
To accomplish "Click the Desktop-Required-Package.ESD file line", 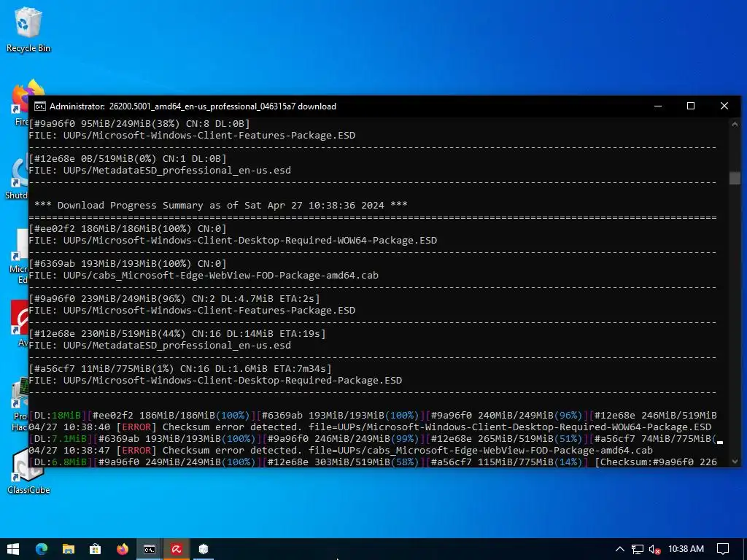I will (x=215, y=381).
